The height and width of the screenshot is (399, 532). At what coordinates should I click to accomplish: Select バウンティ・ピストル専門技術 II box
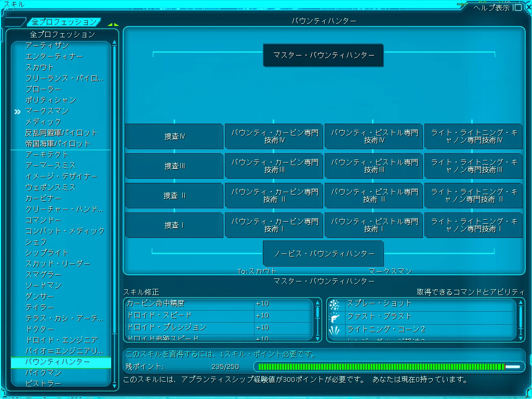coord(374,196)
